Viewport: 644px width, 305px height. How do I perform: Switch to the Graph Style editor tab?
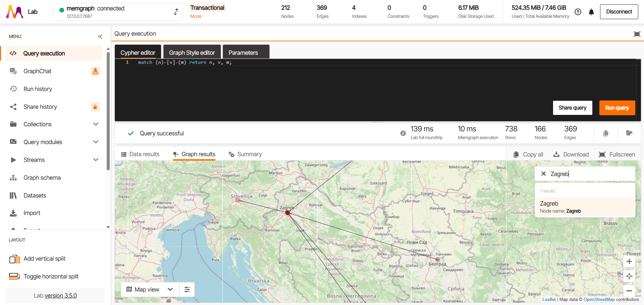(x=192, y=53)
